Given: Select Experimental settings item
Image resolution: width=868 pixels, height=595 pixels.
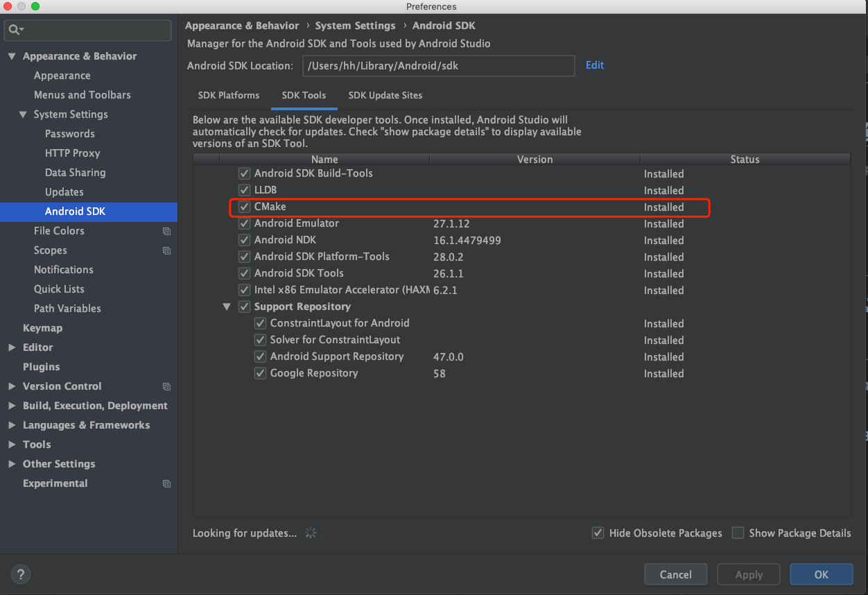Looking at the screenshot, I should tap(55, 483).
